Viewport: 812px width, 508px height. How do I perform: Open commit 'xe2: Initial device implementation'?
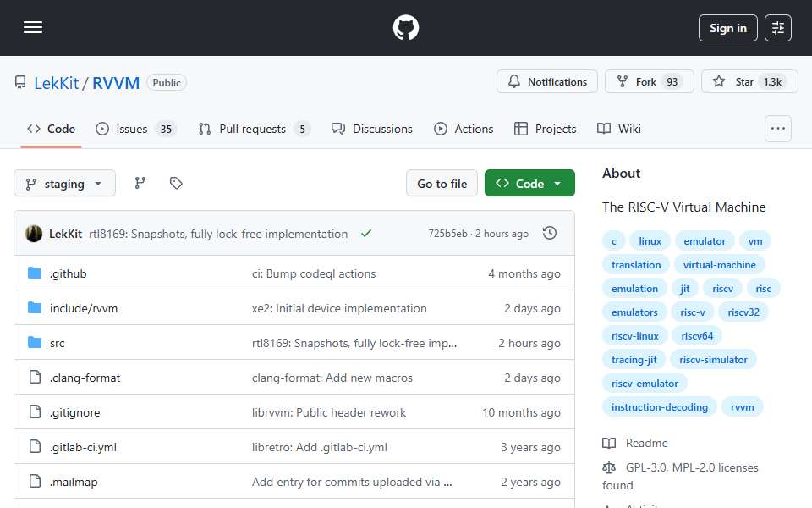point(339,308)
